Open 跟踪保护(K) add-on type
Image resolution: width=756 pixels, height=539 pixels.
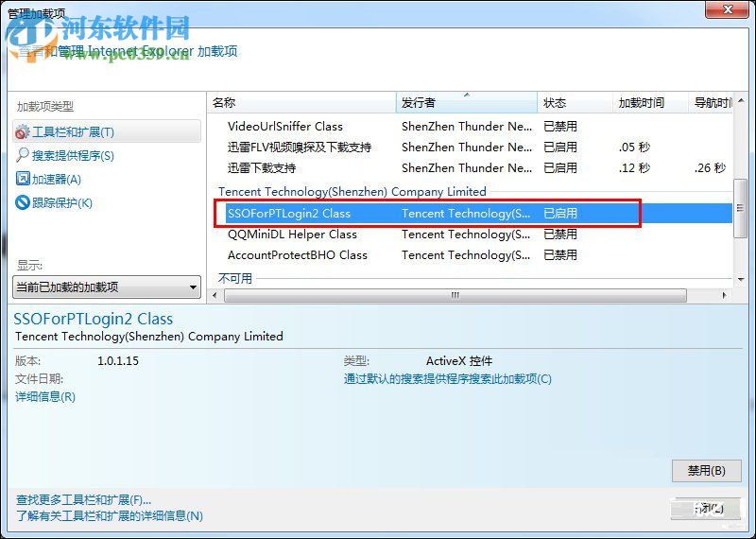pos(61,203)
